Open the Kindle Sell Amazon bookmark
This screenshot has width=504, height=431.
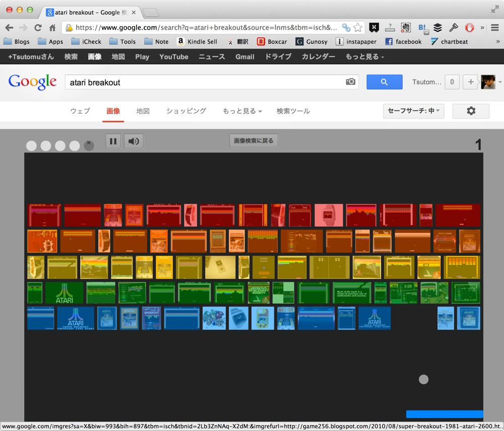pos(197,41)
